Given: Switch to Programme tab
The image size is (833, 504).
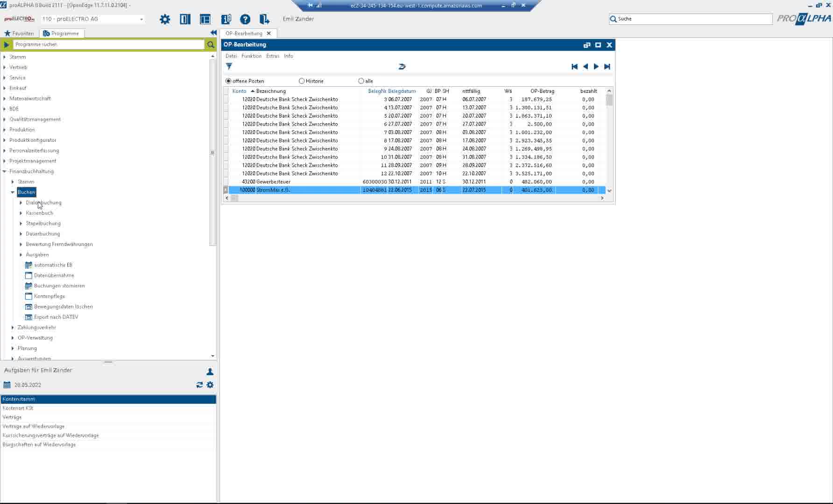Looking at the screenshot, I should 61,33.
